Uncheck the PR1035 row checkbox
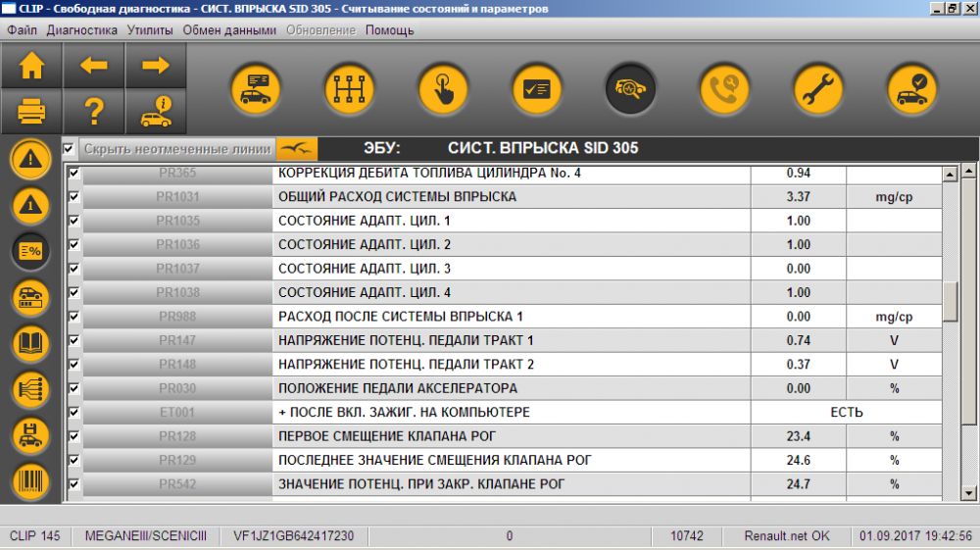The image size is (980, 550). [x=73, y=221]
